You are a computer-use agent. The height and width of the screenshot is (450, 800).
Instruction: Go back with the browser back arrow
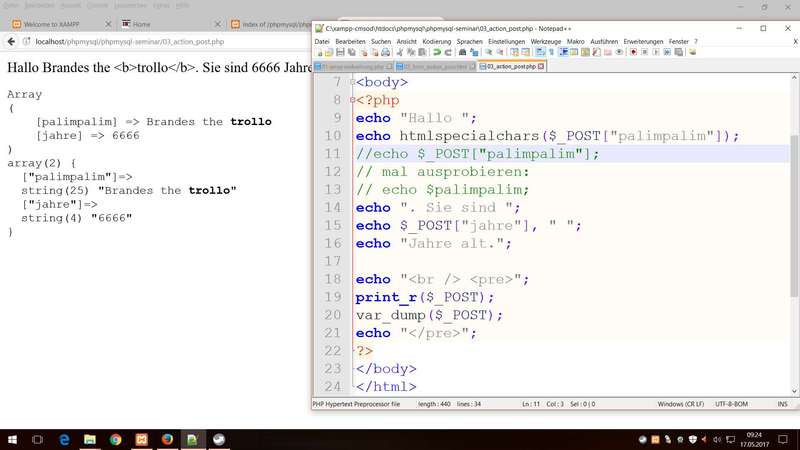pyautogui.click(x=12, y=42)
